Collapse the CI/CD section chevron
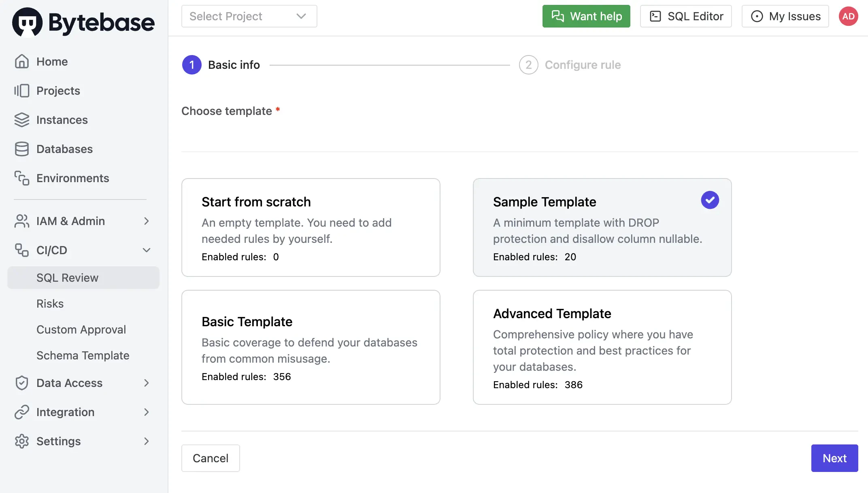The height and width of the screenshot is (493, 868). 146,250
